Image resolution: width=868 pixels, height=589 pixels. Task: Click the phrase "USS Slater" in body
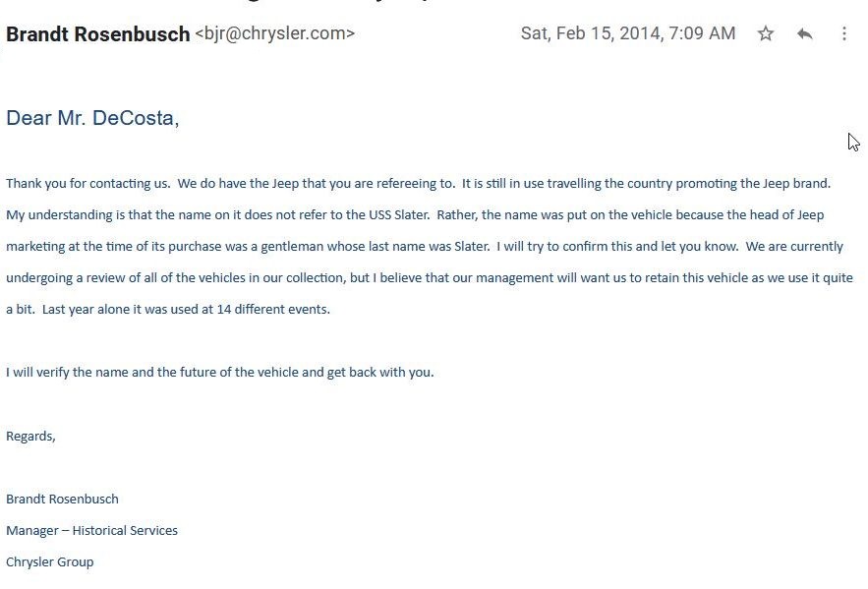point(397,214)
